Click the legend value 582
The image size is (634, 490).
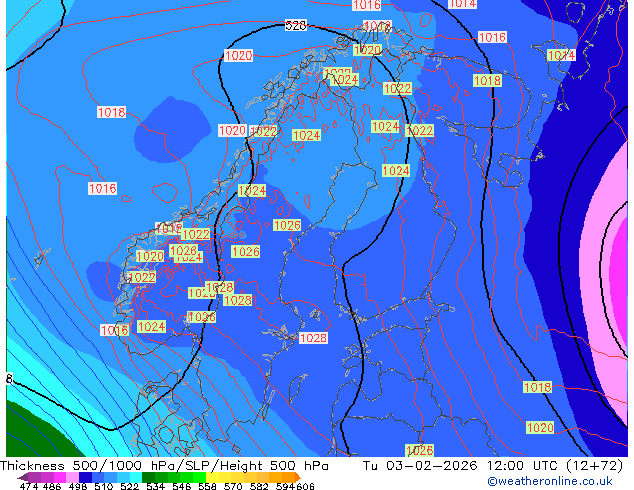point(259,486)
